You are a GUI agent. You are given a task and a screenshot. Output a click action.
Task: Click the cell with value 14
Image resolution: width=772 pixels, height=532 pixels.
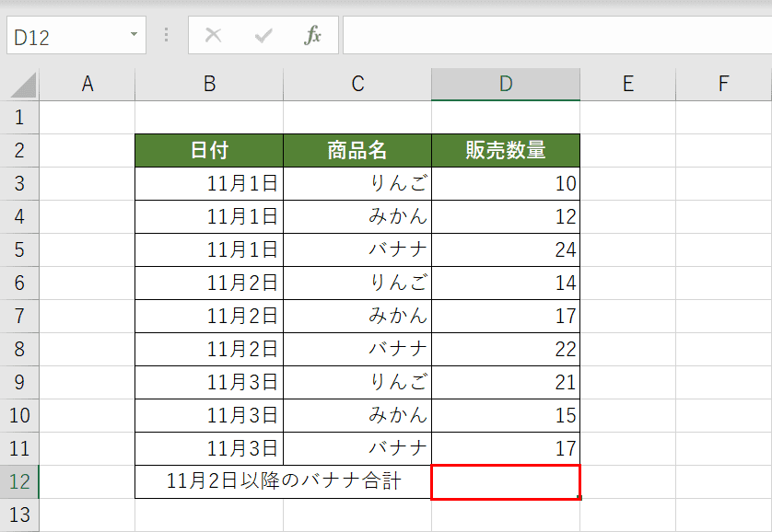[506, 283]
